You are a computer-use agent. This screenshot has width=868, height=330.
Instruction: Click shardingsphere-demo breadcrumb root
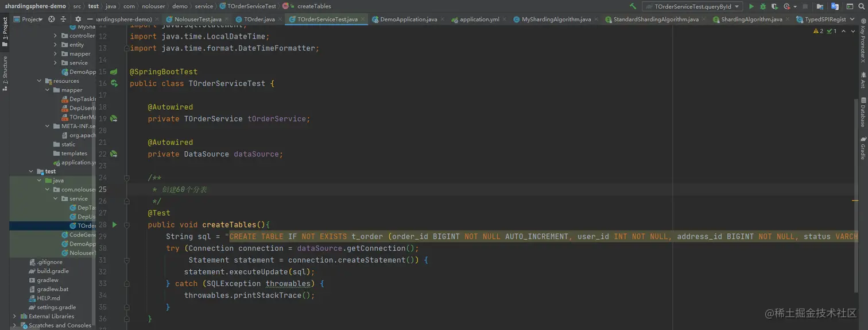coord(36,6)
